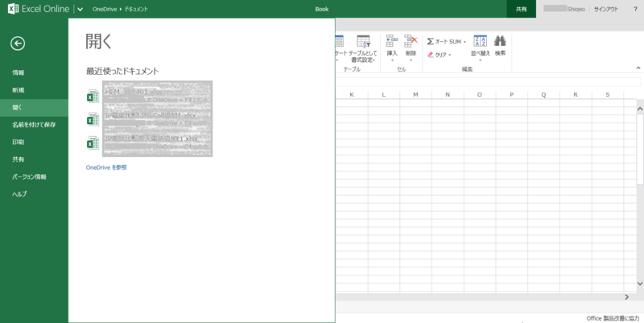
Task: Expand the 削除 dropdown arrow
Action: [411, 60]
